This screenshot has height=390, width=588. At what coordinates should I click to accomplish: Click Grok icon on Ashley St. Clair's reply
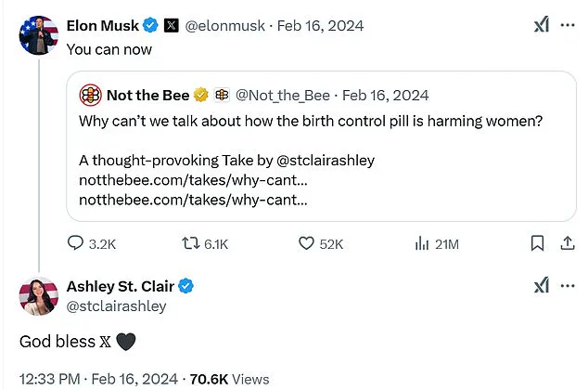[x=543, y=286]
